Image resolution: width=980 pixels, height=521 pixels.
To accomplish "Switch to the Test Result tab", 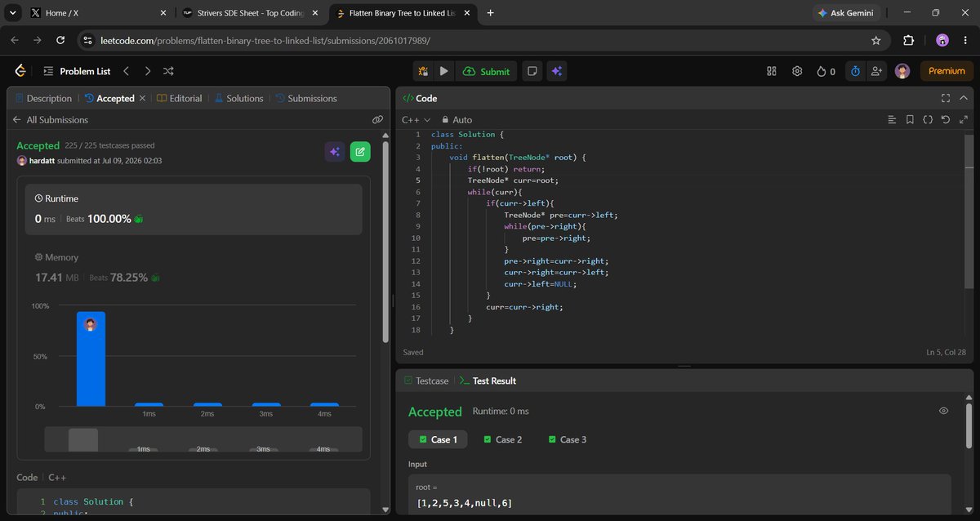I will click(488, 381).
